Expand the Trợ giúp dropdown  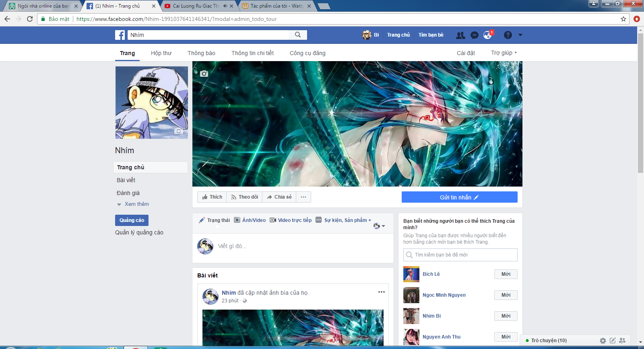[504, 53]
